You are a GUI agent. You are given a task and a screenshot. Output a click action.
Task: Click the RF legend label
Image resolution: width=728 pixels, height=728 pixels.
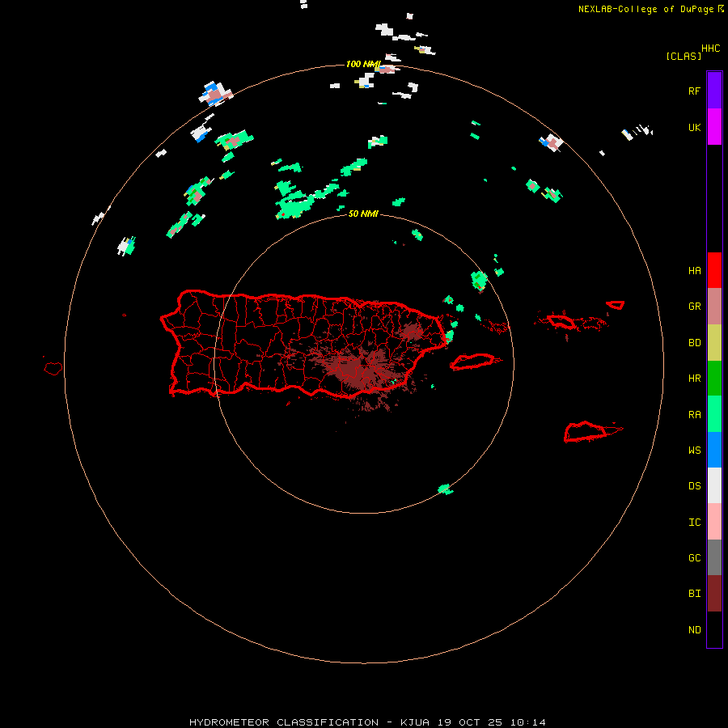(694, 91)
